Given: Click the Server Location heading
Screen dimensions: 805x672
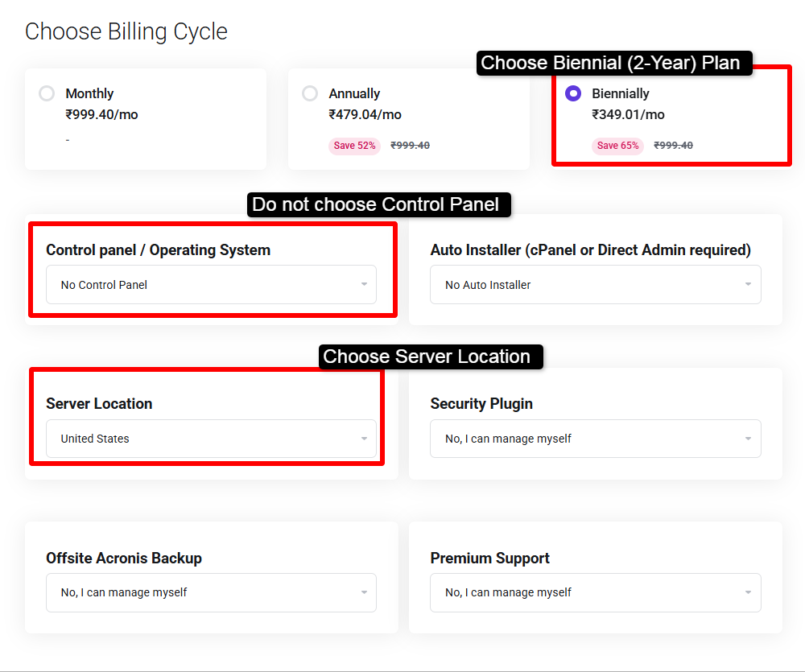Looking at the screenshot, I should click(99, 403).
